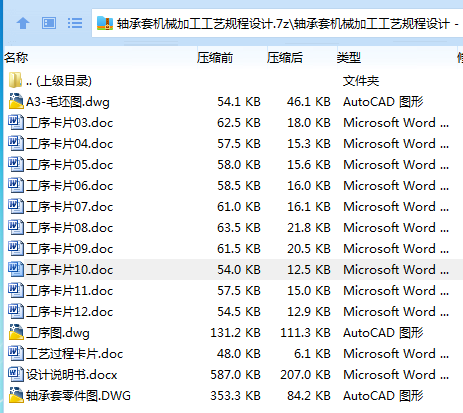Click the 131.2 KB size of 工序图.dwg

[x=235, y=333]
